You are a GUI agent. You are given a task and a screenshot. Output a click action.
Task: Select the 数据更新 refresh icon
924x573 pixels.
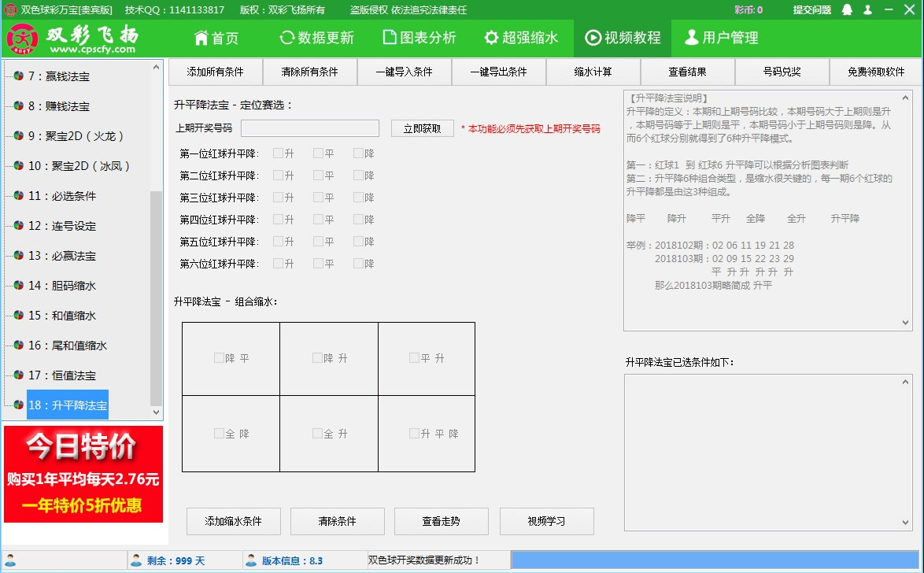click(286, 37)
